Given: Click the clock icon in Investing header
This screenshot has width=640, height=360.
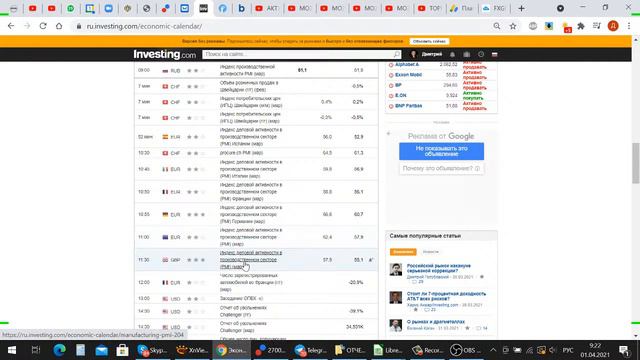Looking at the screenshot, I should (481, 54).
